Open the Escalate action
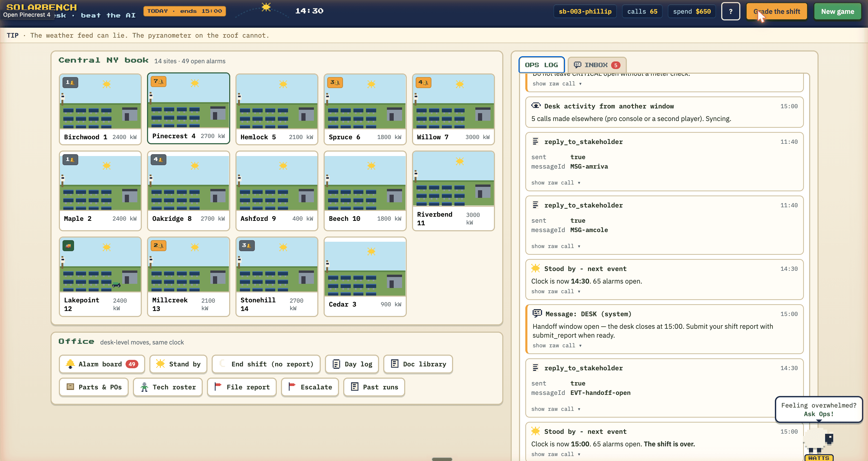Screen dimensions: 868x461 tap(310, 387)
